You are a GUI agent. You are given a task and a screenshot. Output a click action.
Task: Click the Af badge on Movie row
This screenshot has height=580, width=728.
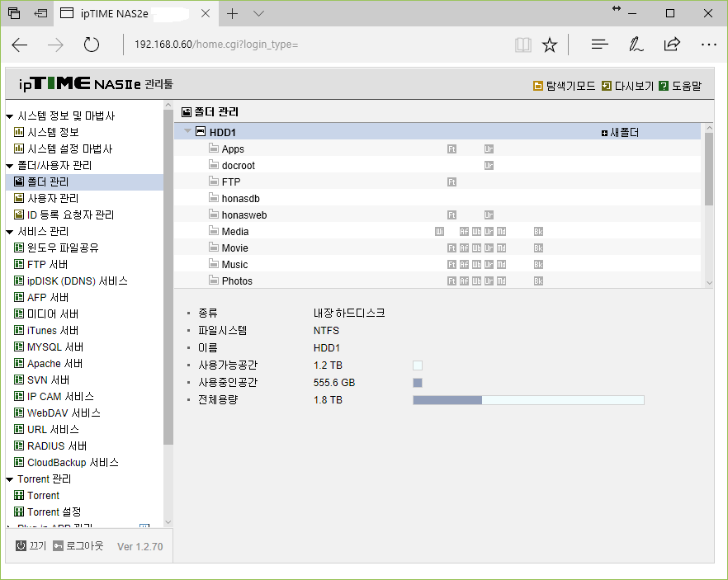tap(464, 248)
